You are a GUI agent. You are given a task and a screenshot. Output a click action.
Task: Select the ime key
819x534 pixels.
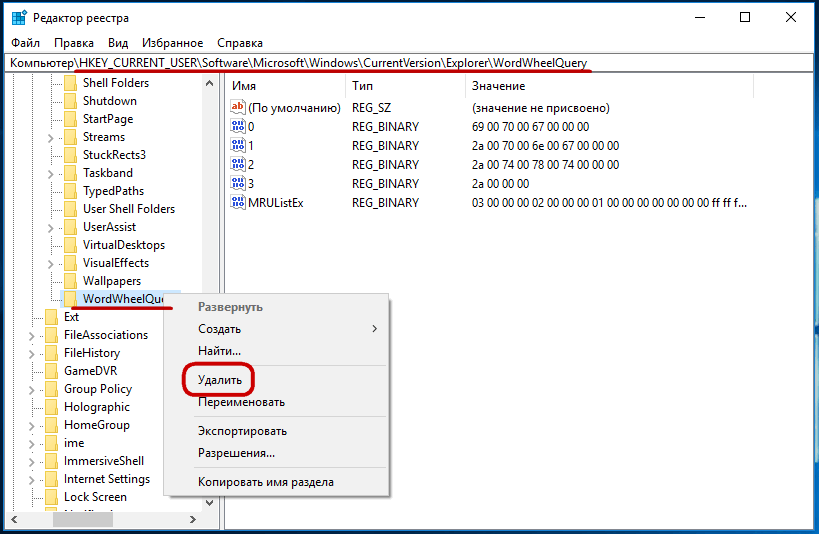tap(74, 443)
